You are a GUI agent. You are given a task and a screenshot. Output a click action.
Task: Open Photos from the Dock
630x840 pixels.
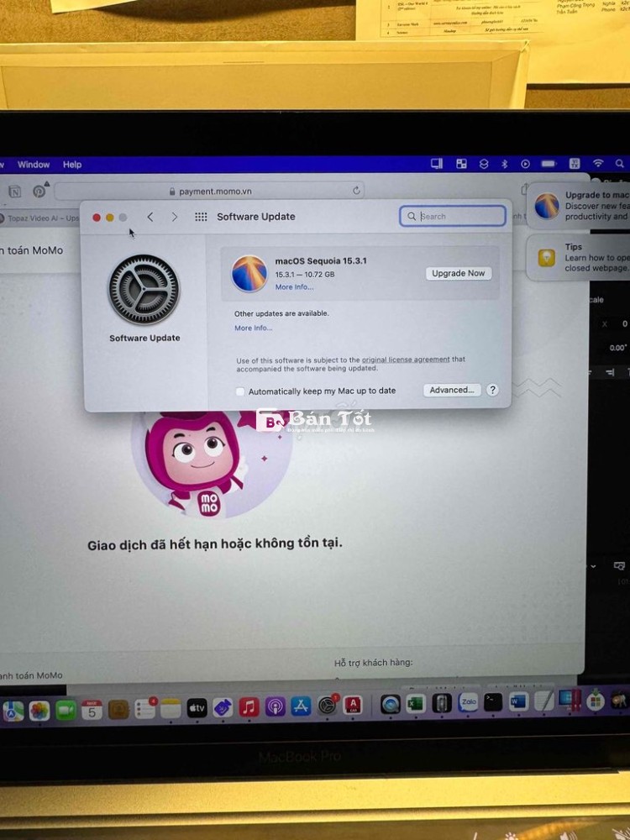click(39, 711)
